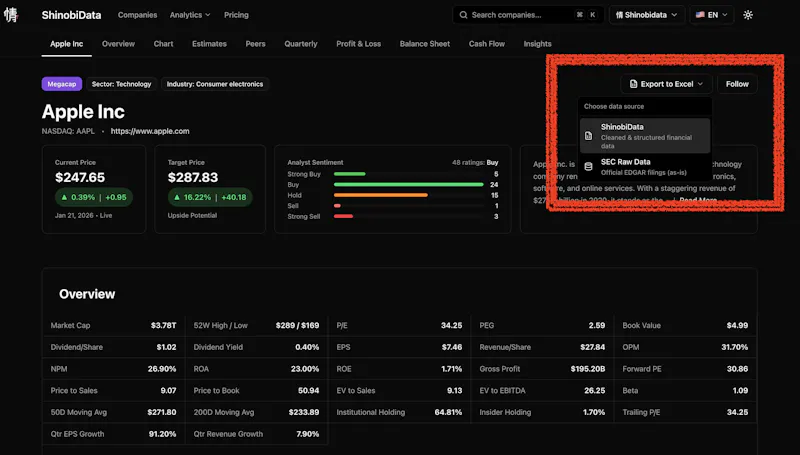Image resolution: width=800 pixels, height=455 pixels.
Task: Switch to the Profit & Loss tab
Action: (358, 44)
